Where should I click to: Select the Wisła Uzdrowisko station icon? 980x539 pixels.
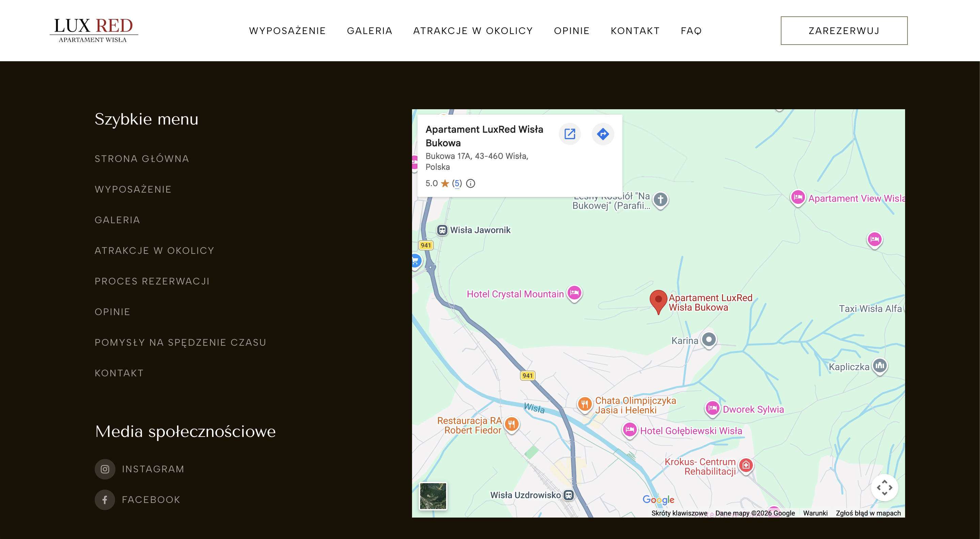pos(568,495)
